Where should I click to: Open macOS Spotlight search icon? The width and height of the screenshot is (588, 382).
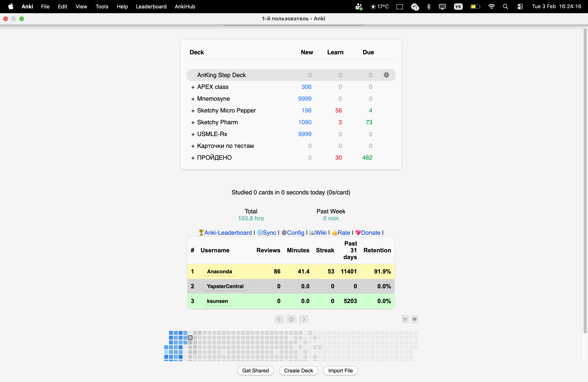(x=505, y=7)
